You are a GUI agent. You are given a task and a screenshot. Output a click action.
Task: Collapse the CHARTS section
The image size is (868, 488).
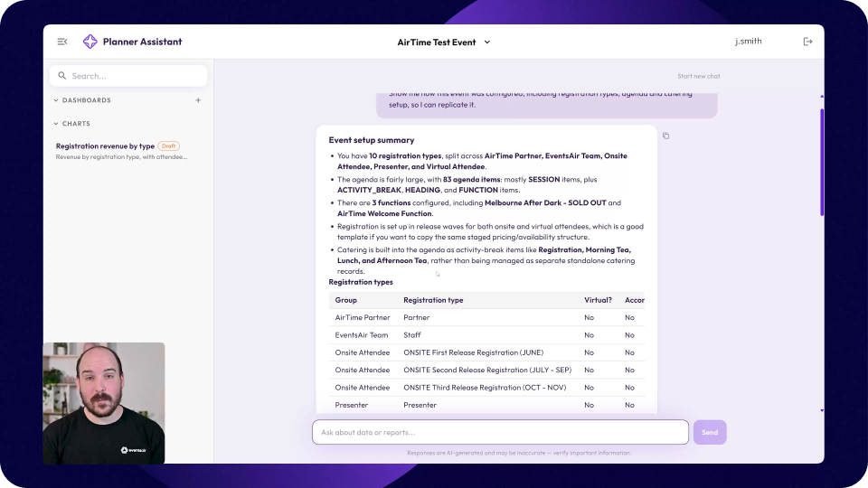pos(72,124)
